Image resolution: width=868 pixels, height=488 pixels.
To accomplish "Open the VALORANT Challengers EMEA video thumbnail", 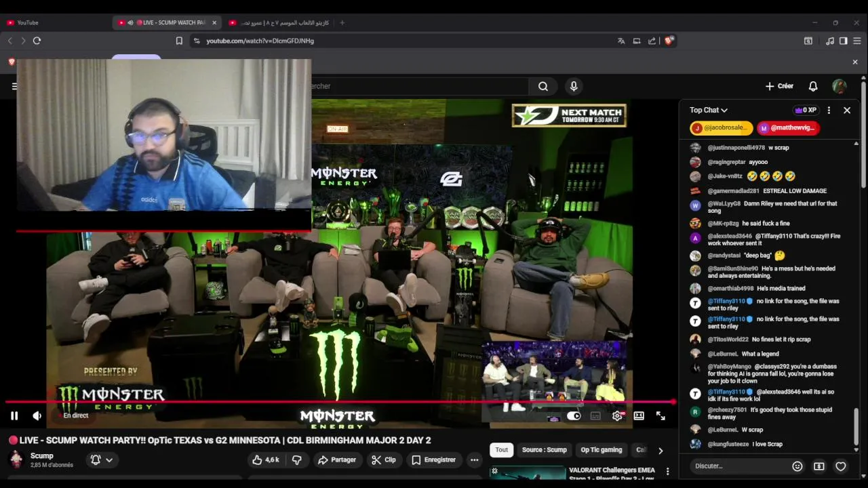I will coord(527,474).
